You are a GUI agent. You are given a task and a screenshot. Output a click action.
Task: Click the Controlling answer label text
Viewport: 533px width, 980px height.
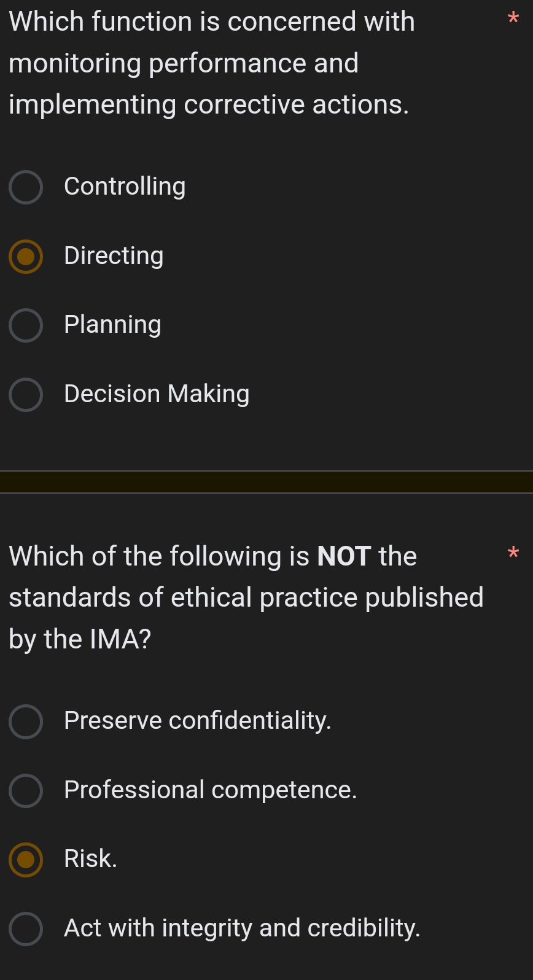125,186
